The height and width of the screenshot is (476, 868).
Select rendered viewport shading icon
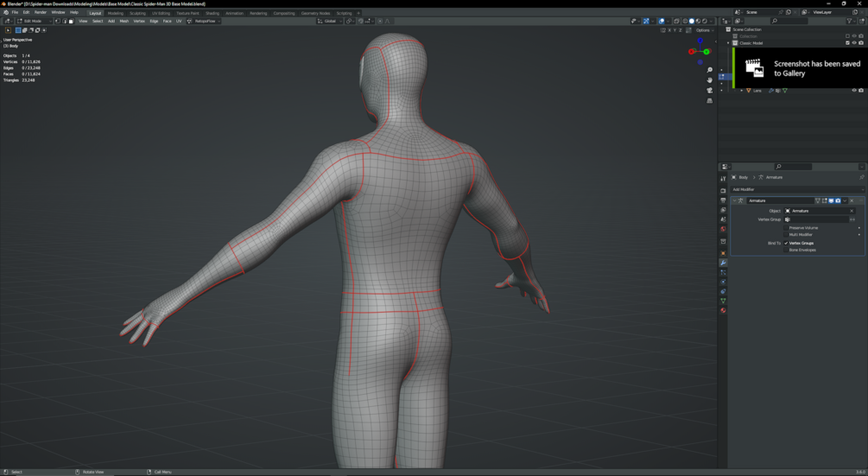(705, 21)
